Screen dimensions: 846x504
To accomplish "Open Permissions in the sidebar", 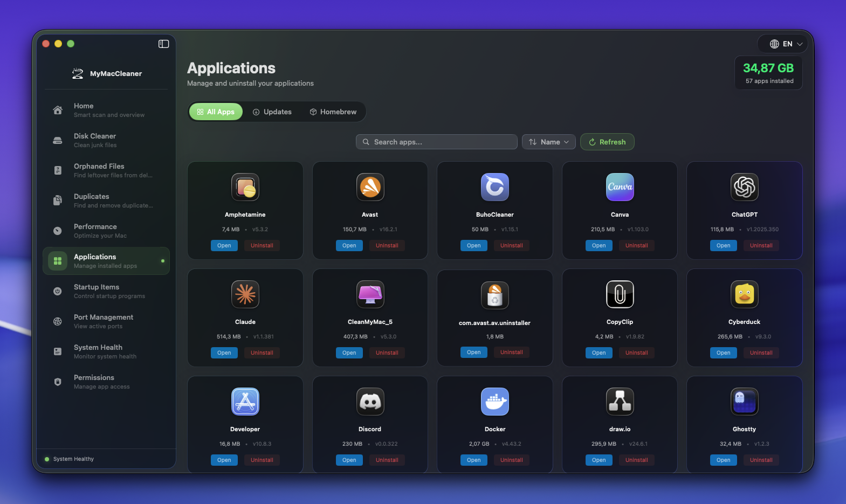I will 106,382.
